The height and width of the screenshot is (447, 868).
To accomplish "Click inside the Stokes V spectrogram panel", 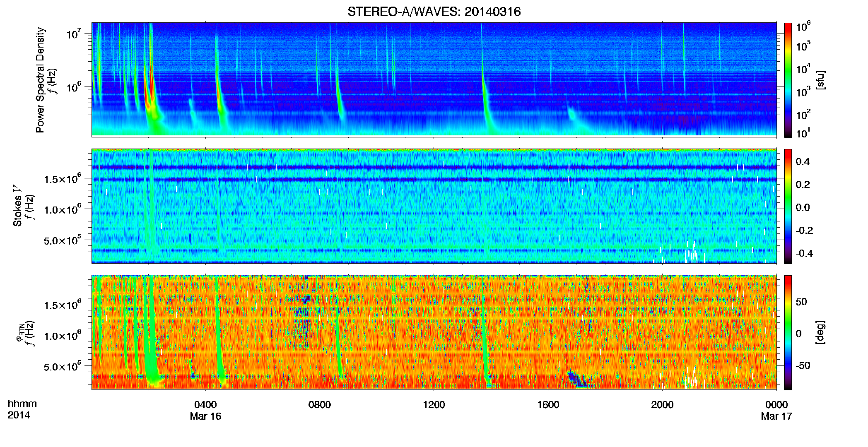I will (434, 206).
